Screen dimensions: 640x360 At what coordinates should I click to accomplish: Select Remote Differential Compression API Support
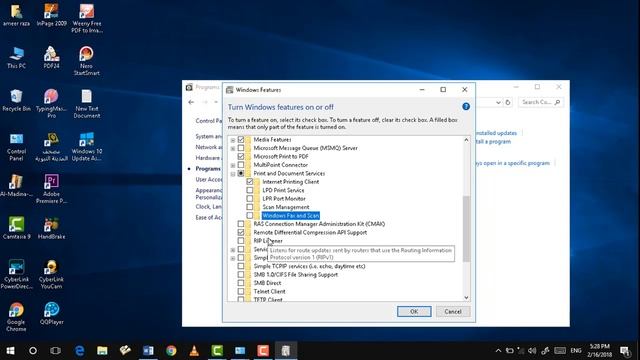(x=310, y=232)
